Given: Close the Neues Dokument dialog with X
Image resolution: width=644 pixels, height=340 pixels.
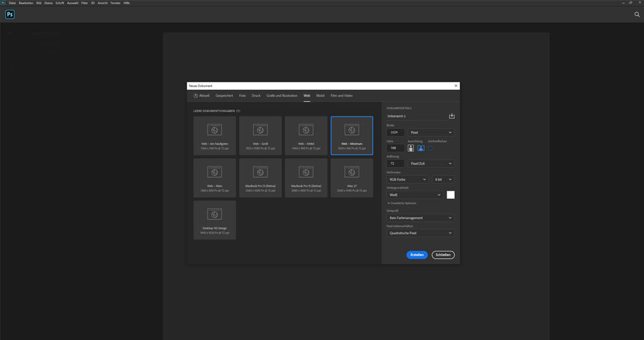Looking at the screenshot, I should tap(455, 85).
